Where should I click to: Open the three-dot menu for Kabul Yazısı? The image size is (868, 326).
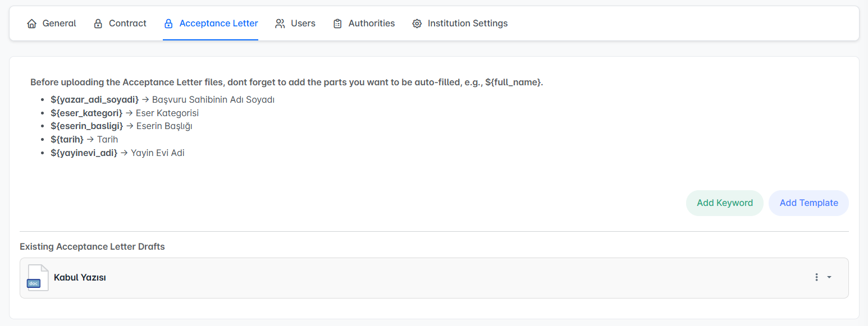(816, 277)
